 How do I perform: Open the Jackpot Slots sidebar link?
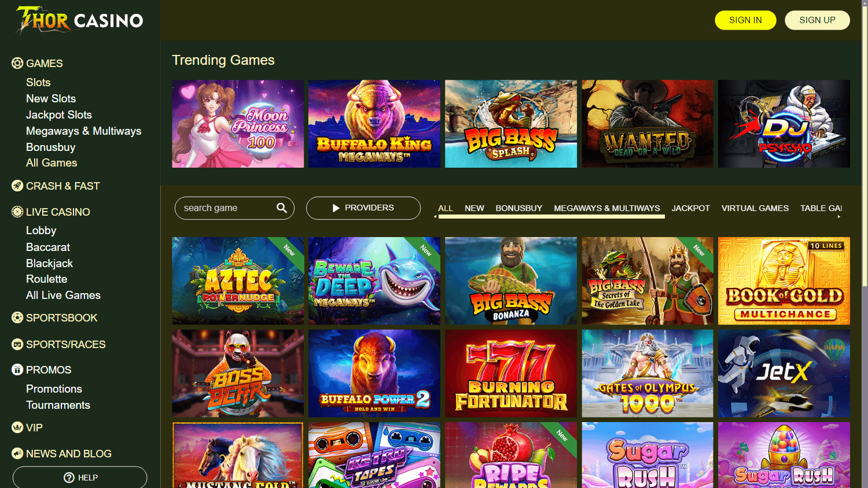click(59, 114)
